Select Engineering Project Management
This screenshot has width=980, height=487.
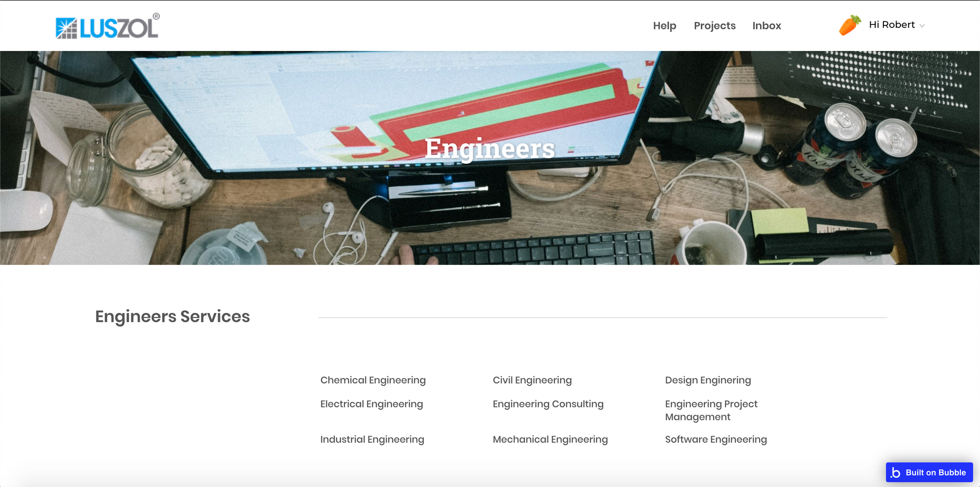tap(711, 410)
